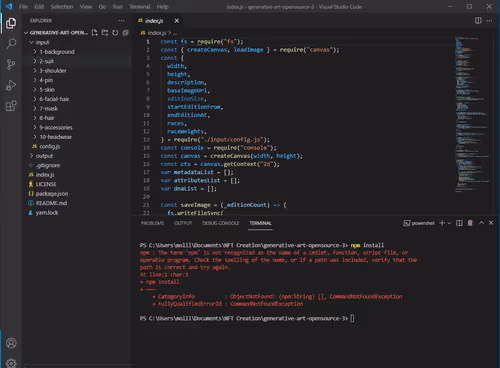500x368 pixels.
Task: Close the index.js editor tab
Action: pyautogui.click(x=177, y=21)
